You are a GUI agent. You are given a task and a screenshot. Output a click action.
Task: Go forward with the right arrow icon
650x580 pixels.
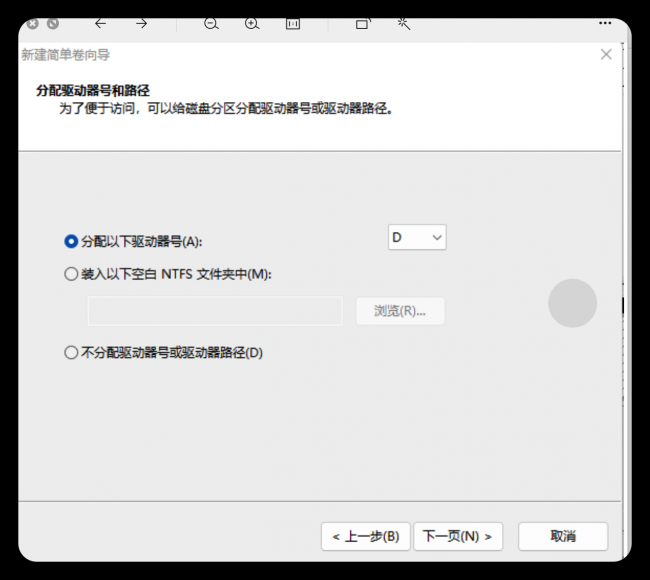tap(141, 24)
